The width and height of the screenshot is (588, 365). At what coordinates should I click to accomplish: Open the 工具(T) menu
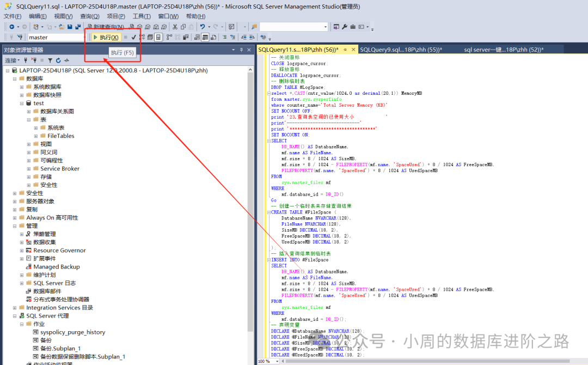coord(142,16)
